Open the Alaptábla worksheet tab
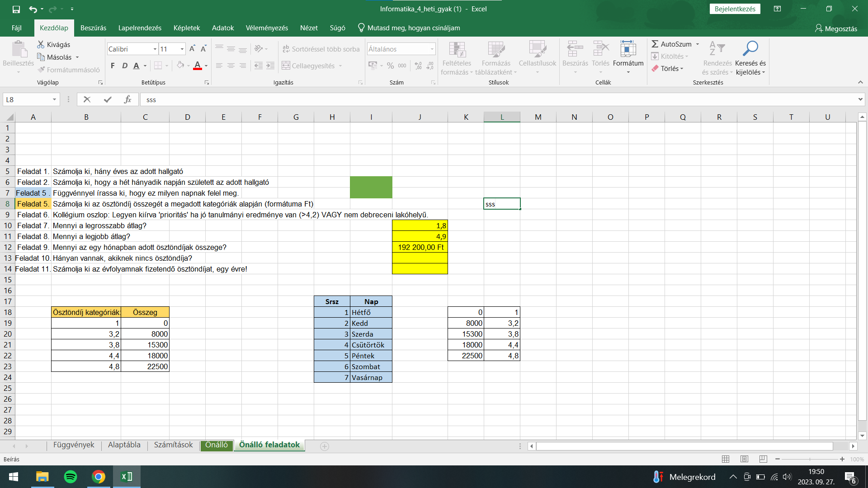Screen dimensions: 868x488 coord(124,445)
